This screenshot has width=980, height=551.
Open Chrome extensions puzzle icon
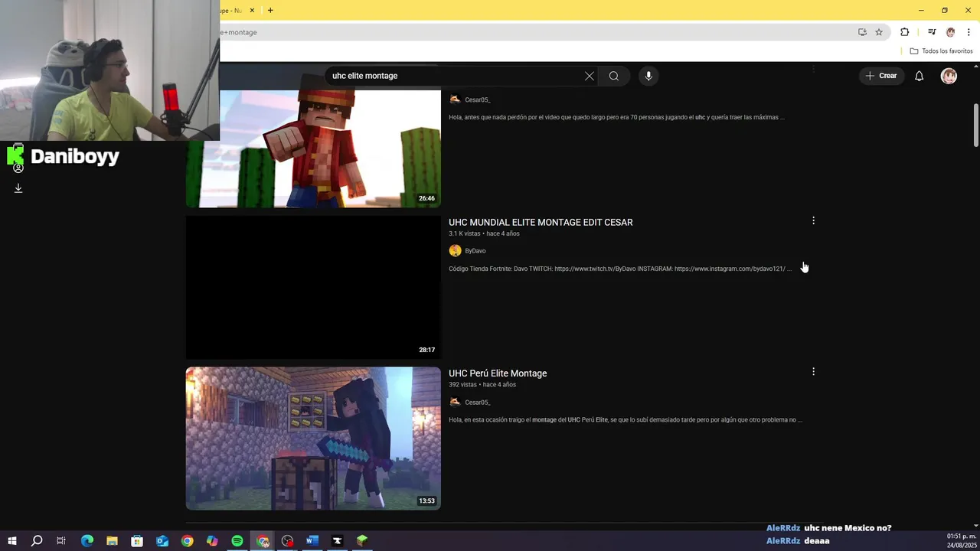[905, 32]
